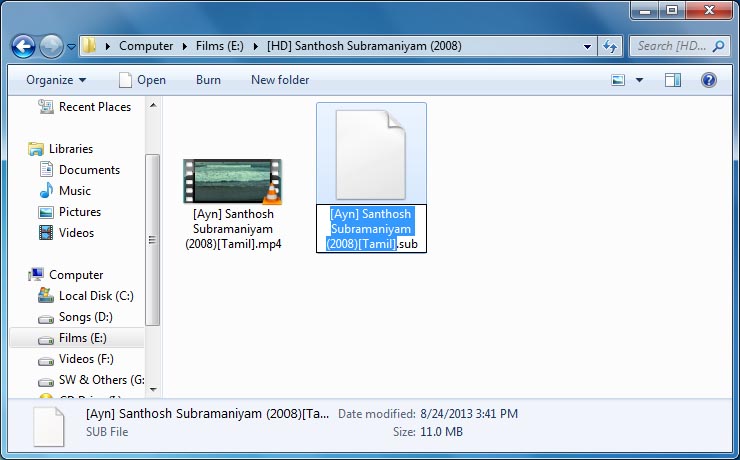Open the Music library
Image resolution: width=740 pixels, height=460 pixels.
click(x=75, y=191)
